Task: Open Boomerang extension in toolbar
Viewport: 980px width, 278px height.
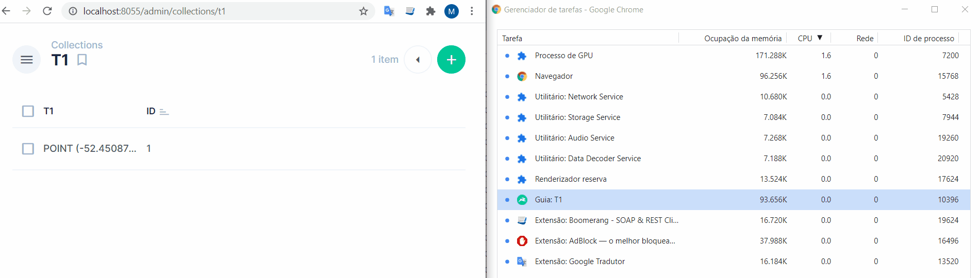Action: (x=410, y=11)
